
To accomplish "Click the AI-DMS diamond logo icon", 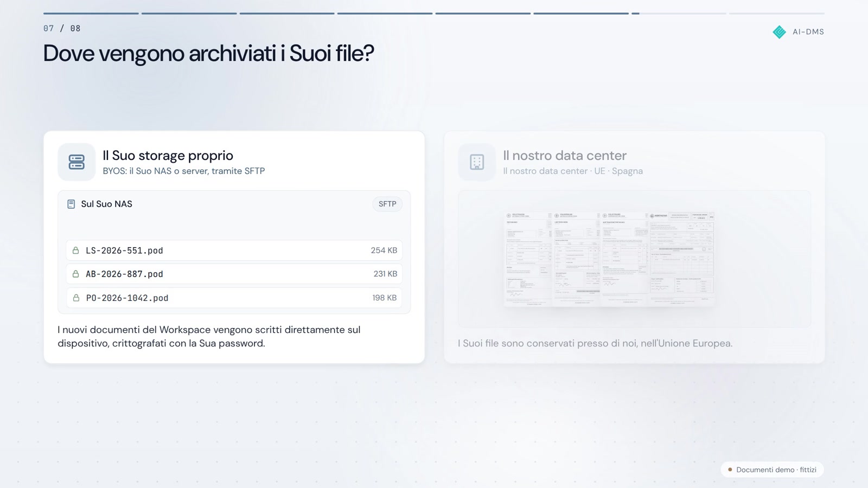I will pos(779,32).
